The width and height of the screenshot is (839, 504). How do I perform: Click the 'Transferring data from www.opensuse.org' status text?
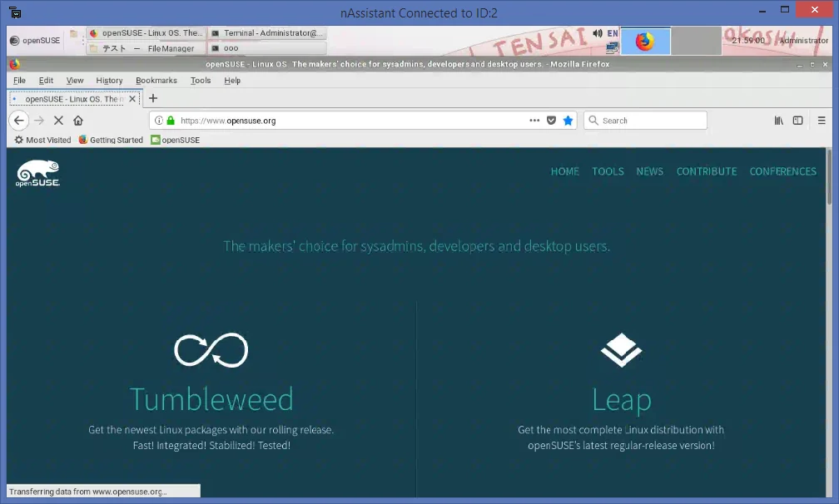[x=87, y=492]
